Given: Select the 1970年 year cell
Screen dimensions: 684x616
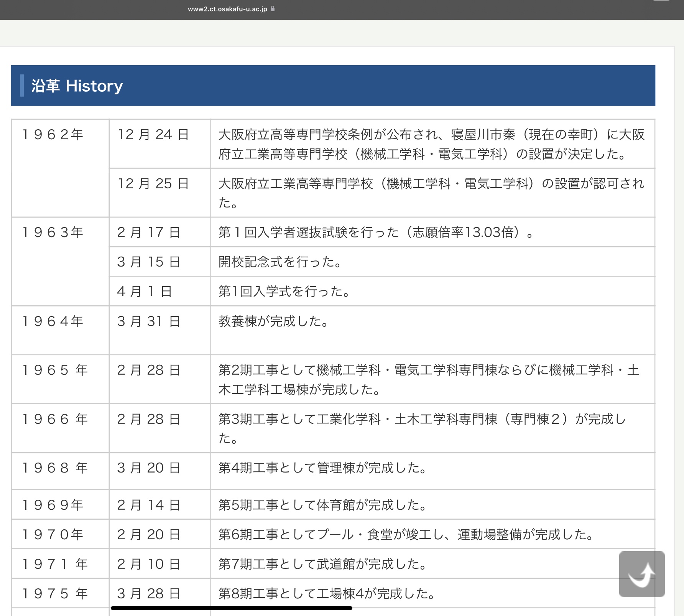Looking at the screenshot, I should (x=60, y=534).
